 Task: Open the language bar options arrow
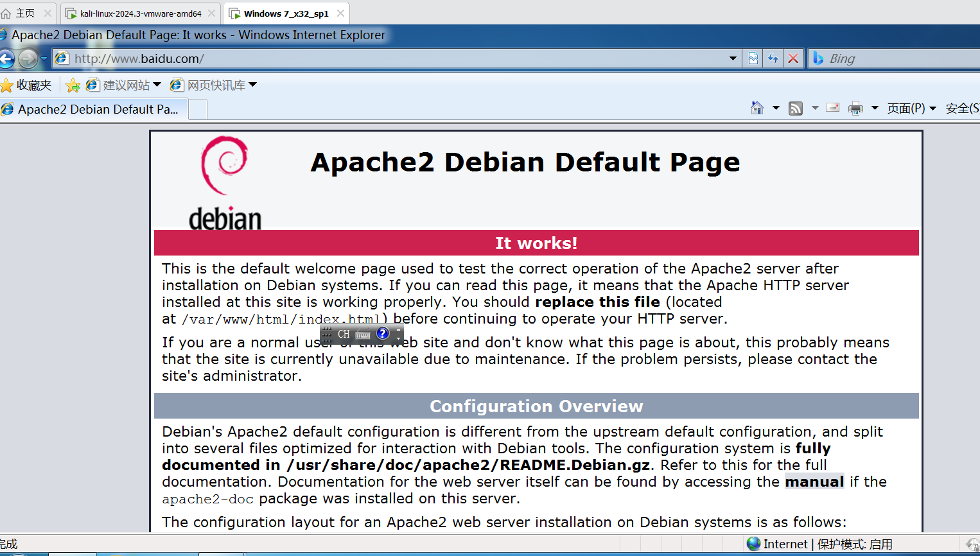click(x=398, y=338)
